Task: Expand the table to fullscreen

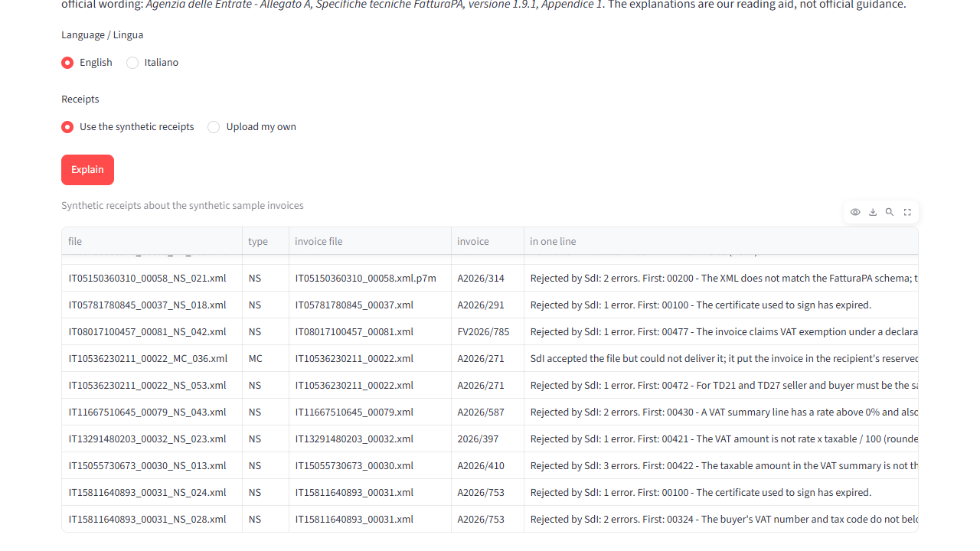Action: click(907, 212)
